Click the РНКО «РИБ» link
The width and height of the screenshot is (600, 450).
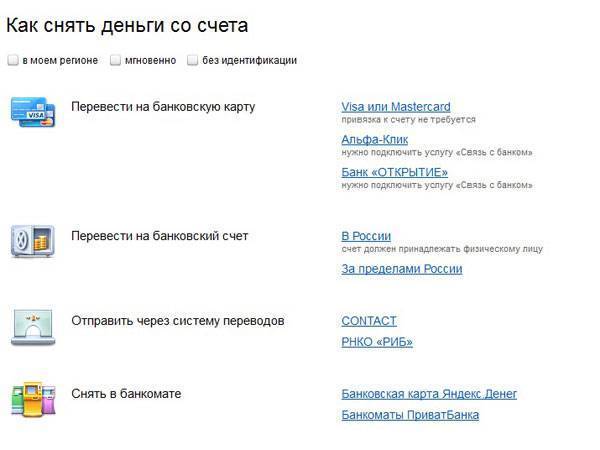(x=377, y=342)
